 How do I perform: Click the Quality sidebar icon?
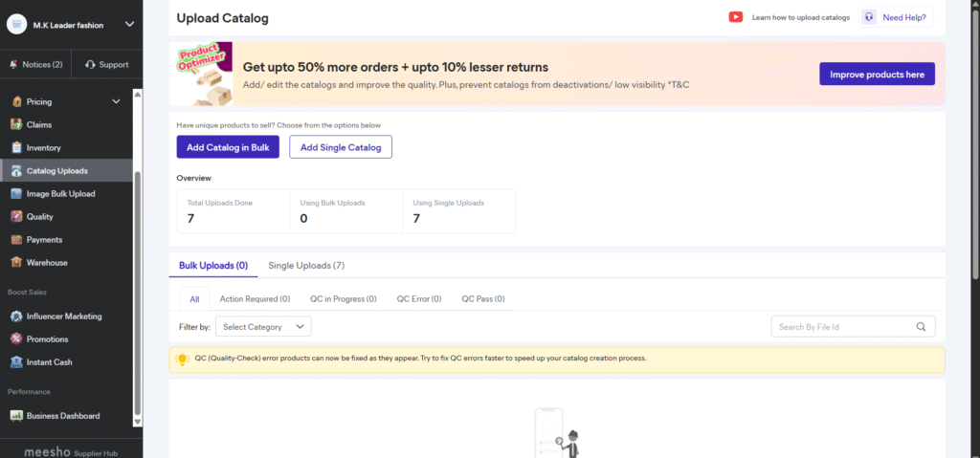pos(16,216)
